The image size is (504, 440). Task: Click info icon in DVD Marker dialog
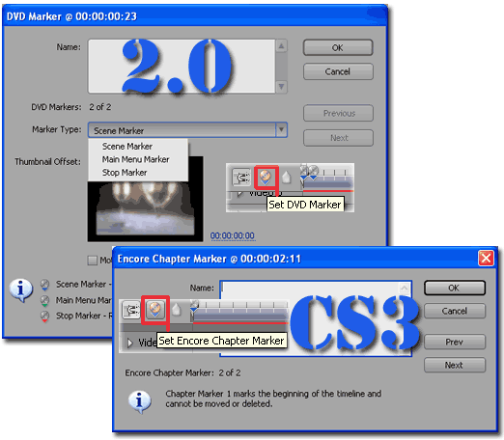tap(21, 289)
